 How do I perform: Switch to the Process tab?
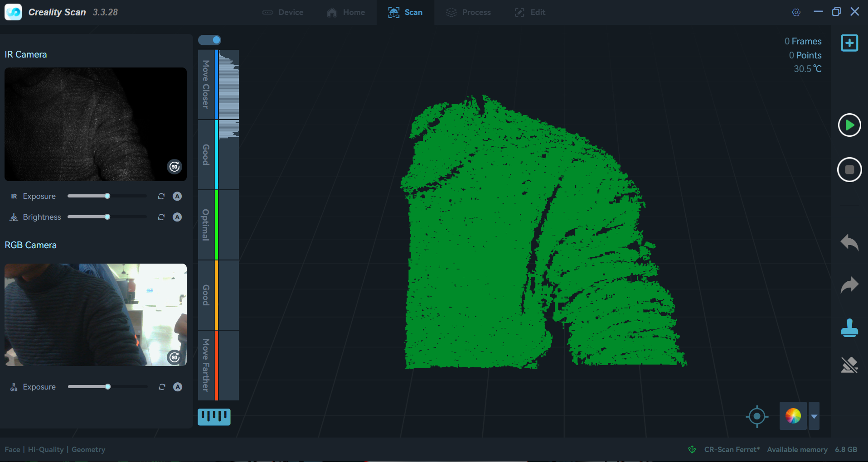(468, 12)
